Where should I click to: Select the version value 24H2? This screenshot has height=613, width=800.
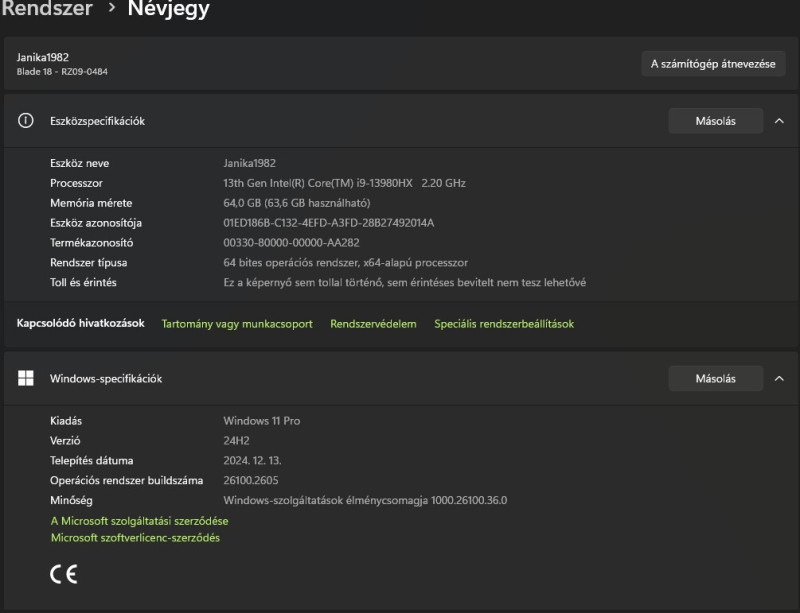[x=236, y=441]
